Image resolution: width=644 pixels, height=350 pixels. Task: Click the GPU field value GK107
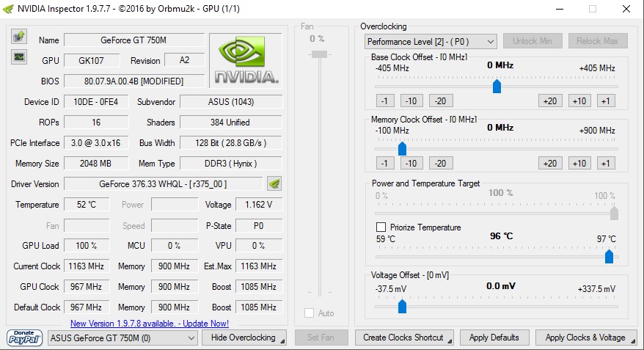click(x=92, y=61)
